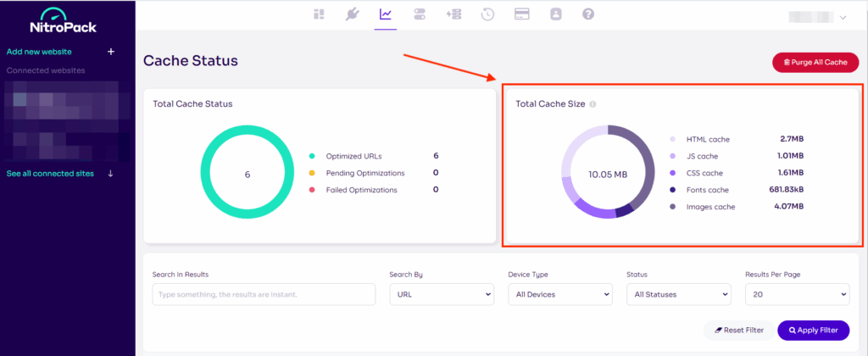Select the cache status chart icon
Screen dimensions: 868x356
coord(386,14)
